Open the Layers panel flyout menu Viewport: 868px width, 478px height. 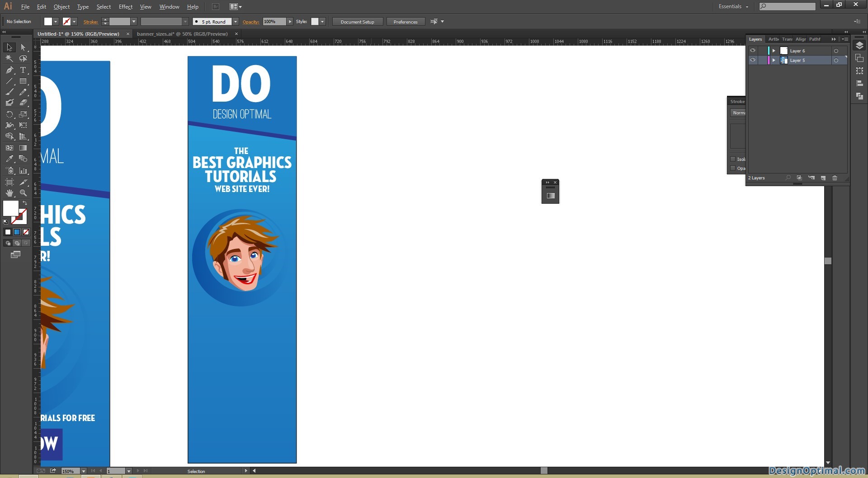pyautogui.click(x=844, y=39)
